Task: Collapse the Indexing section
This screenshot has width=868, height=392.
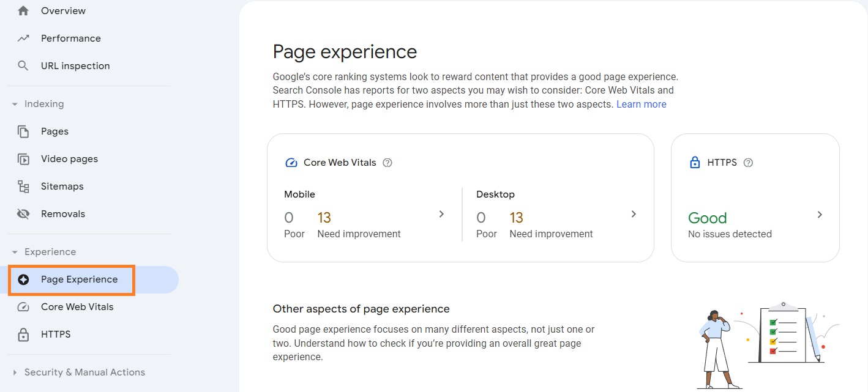Action: (x=15, y=103)
